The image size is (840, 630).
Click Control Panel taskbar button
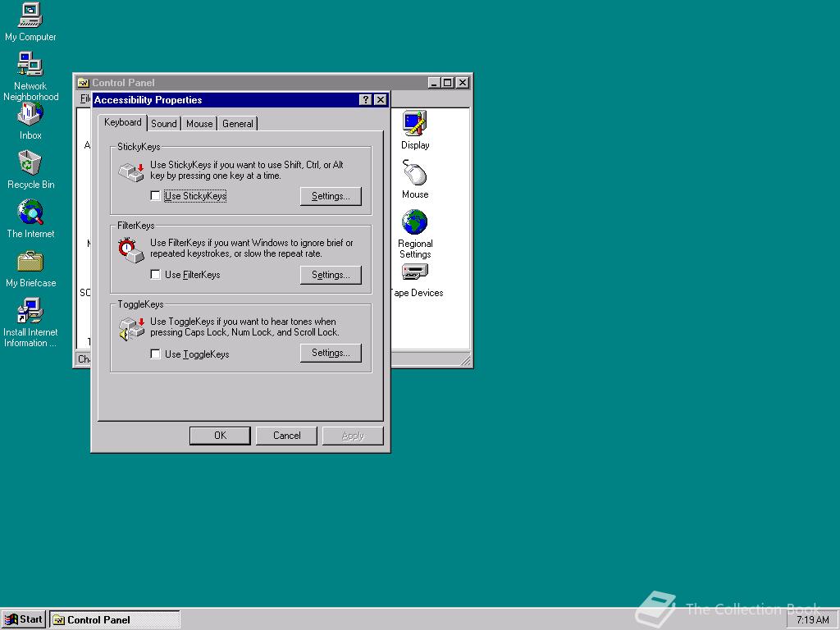click(x=115, y=620)
